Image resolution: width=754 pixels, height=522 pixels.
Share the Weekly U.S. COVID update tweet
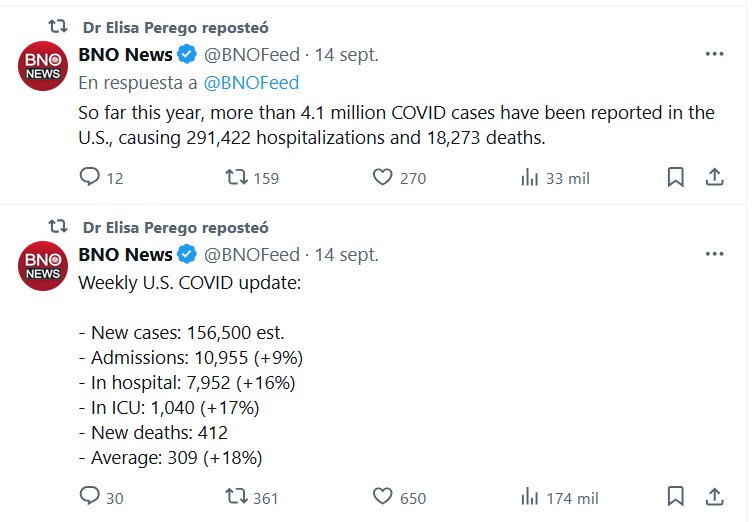pos(715,497)
